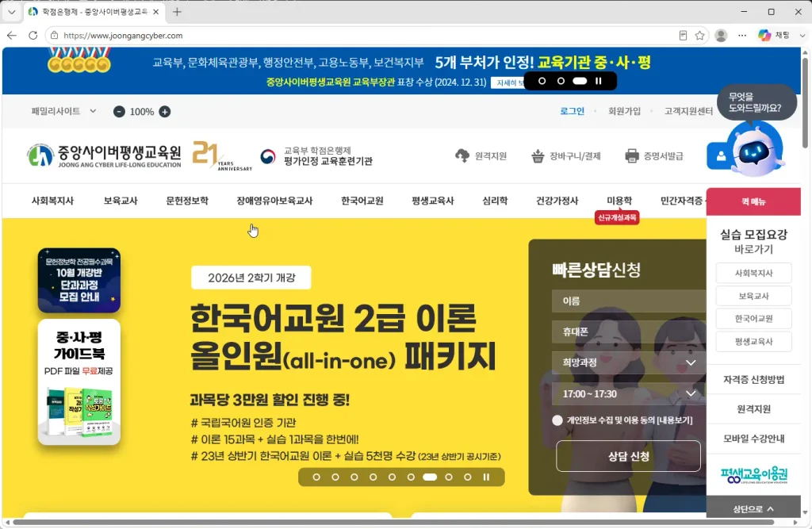Add this page to favorites

pyautogui.click(x=699, y=35)
